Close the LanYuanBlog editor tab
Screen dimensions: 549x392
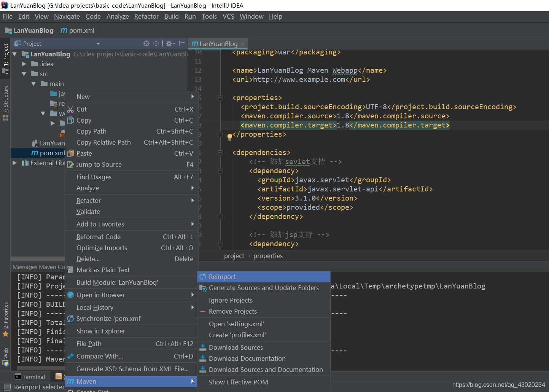242,44
